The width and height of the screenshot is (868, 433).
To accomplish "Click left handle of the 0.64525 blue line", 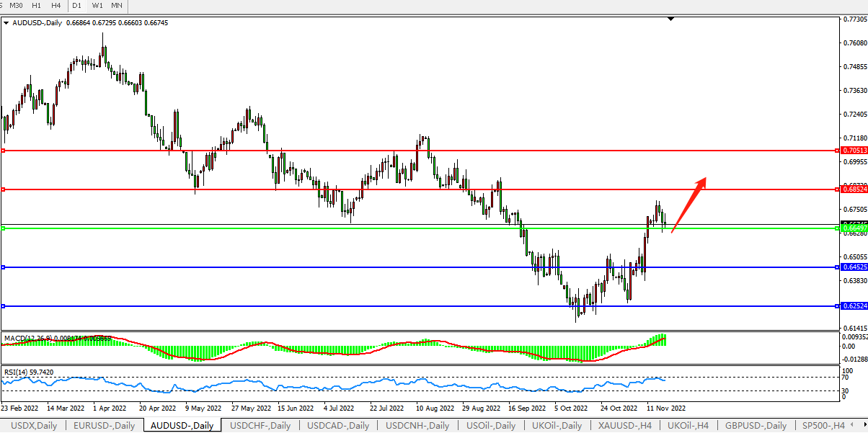I will [x=4, y=267].
